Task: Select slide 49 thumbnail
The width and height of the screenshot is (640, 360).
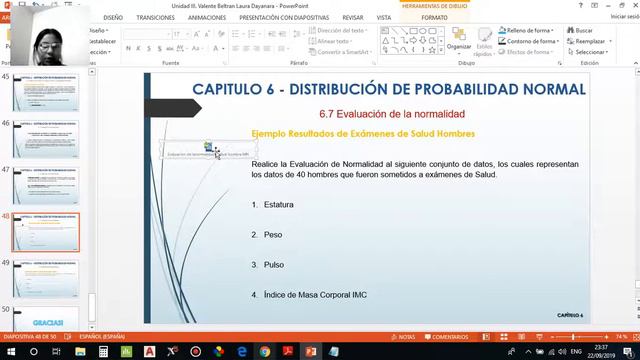Action: pos(46,279)
